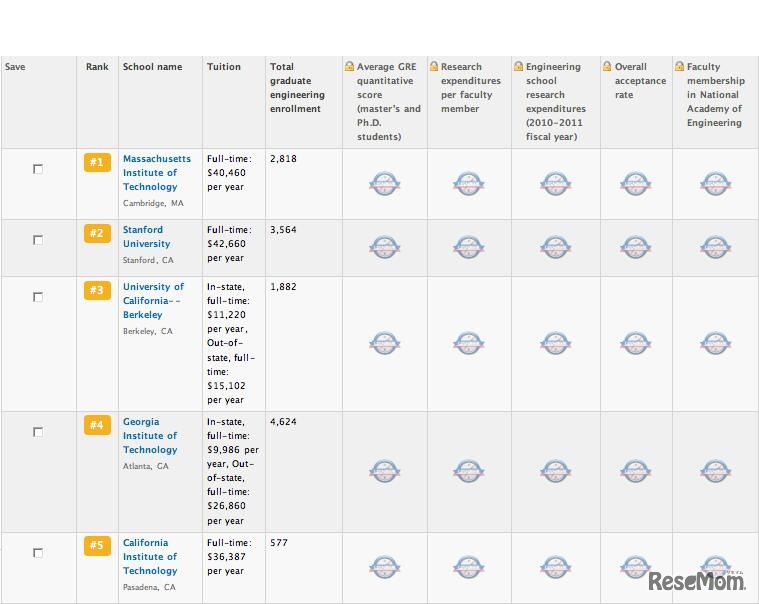Viewport: 759px width, 604px height.
Task: Sort by Total graduate engineering enrollment header
Action: click(x=297, y=88)
